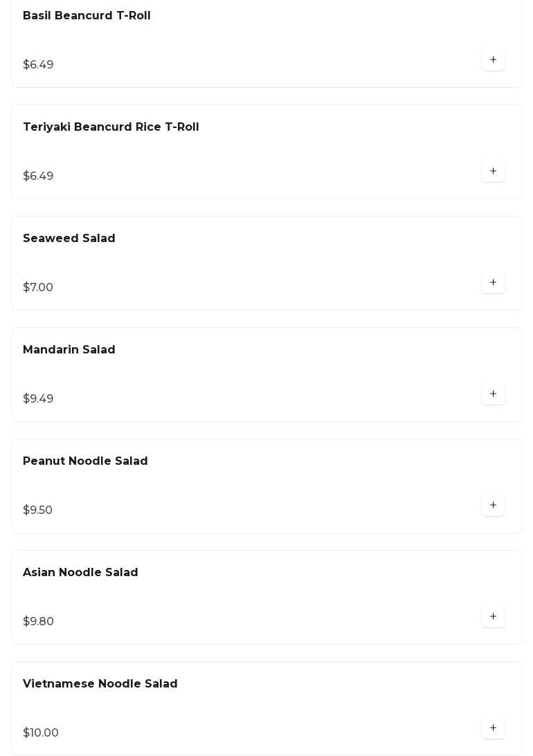533x756 pixels.
Task: View Vietnamese Noodle Salad title
Action: point(100,683)
